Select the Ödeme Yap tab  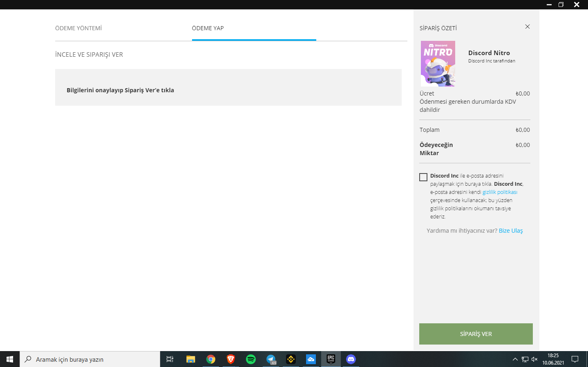pyautogui.click(x=208, y=28)
